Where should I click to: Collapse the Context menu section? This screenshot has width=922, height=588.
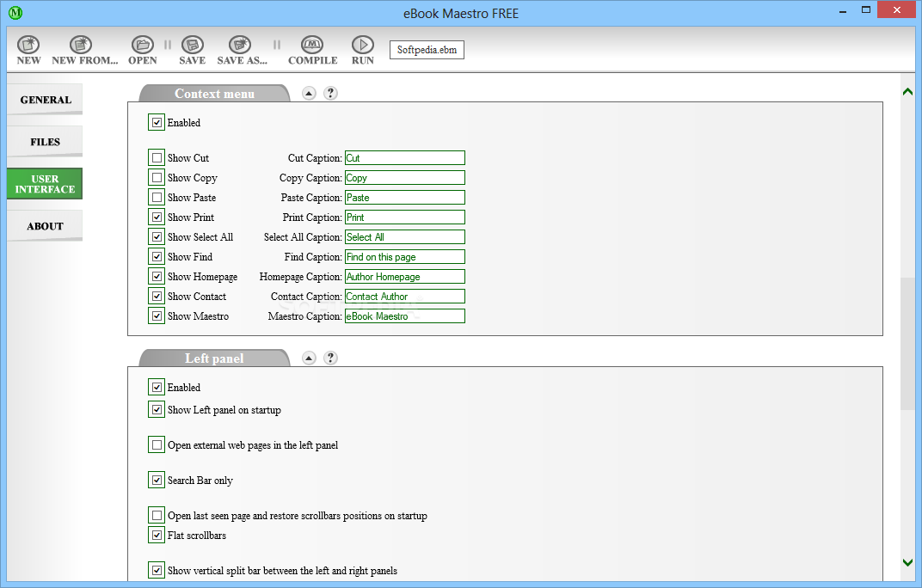[x=310, y=93]
